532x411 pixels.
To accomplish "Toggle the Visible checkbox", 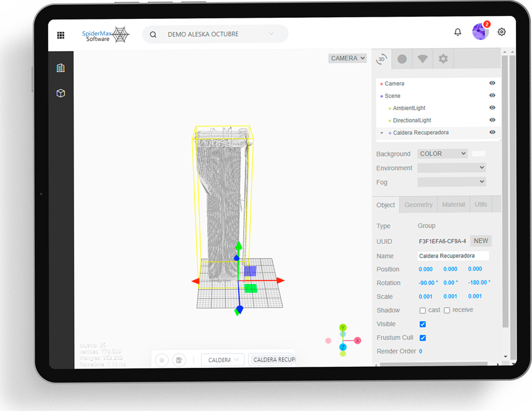I will click(x=423, y=324).
